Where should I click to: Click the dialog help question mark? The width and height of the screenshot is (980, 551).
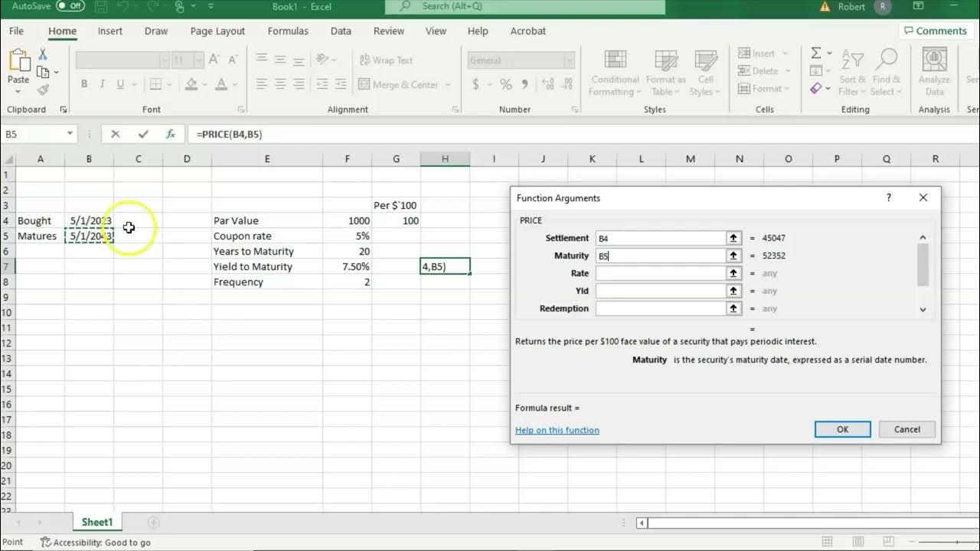pos(888,197)
